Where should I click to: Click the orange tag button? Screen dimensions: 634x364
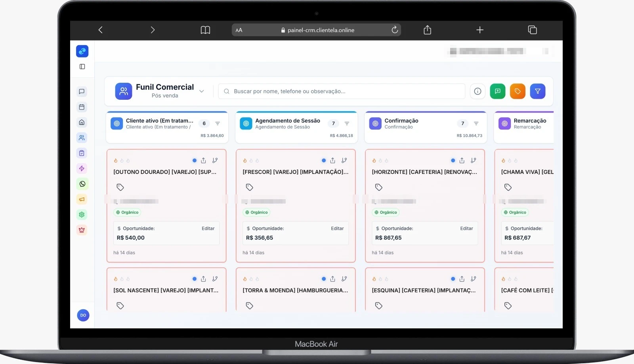tap(518, 91)
